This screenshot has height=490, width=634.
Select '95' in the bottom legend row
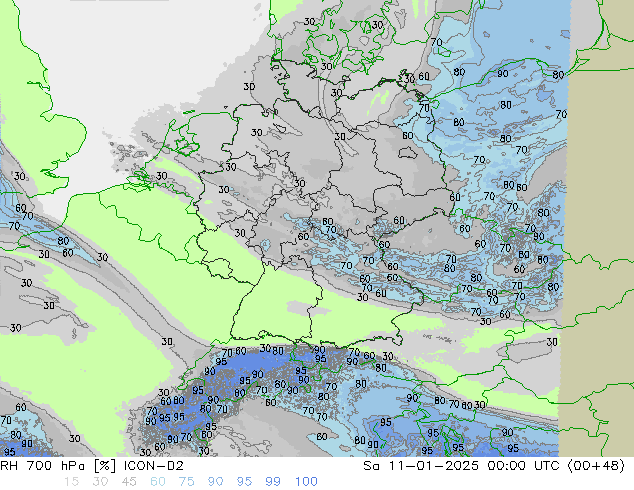click(x=244, y=482)
